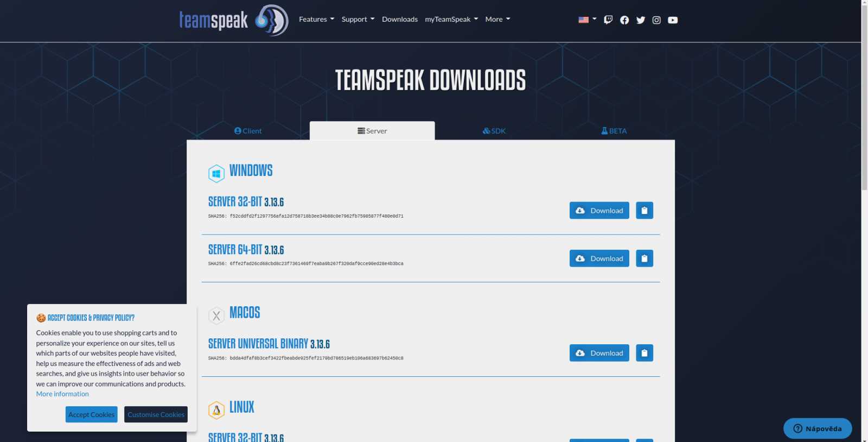Click the SERVER 32-BIT 3.13.6 Windows title

[x=246, y=202]
